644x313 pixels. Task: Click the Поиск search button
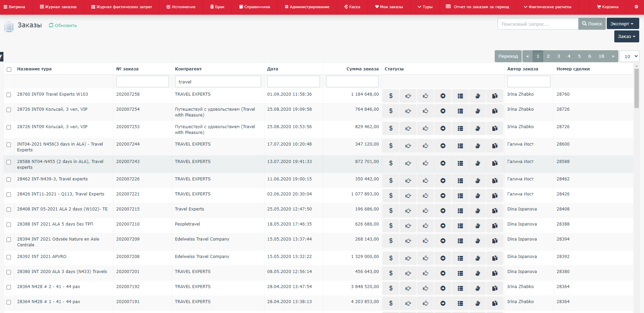[x=592, y=24]
